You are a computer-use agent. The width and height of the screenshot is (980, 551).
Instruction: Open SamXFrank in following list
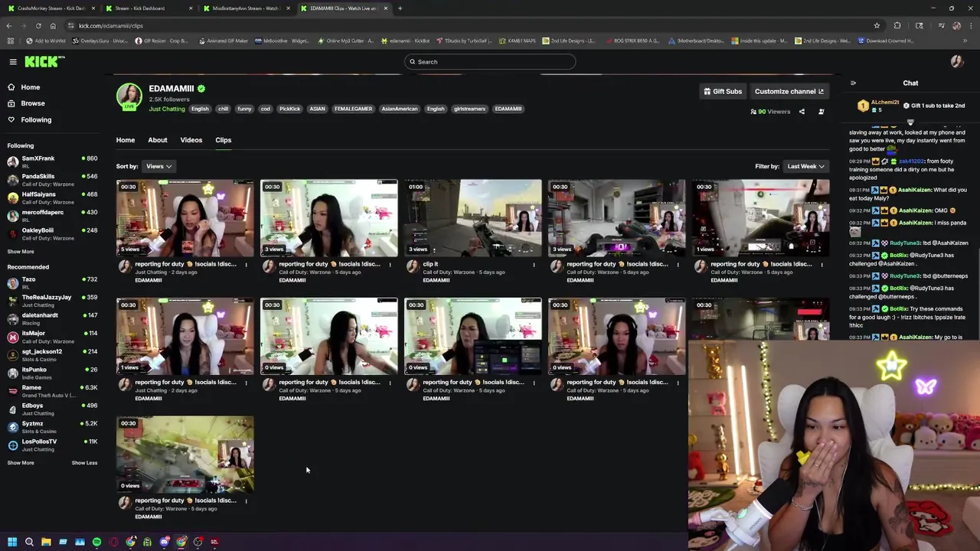tap(52, 161)
